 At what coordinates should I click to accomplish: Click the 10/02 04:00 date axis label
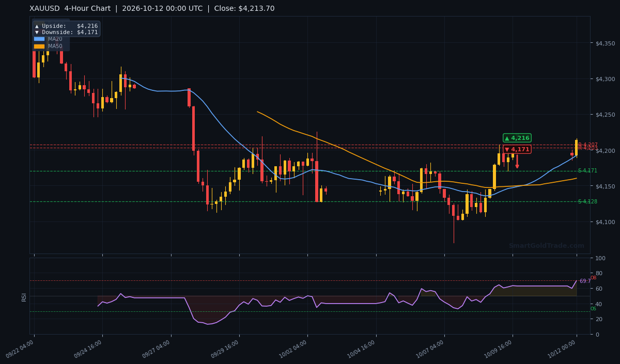pyautogui.click(x=293, y=350)
